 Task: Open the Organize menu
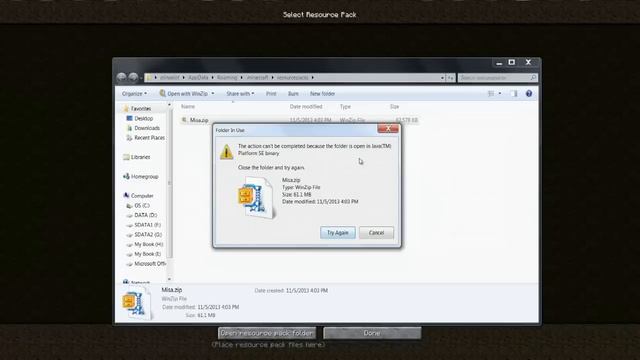point(134,93)
